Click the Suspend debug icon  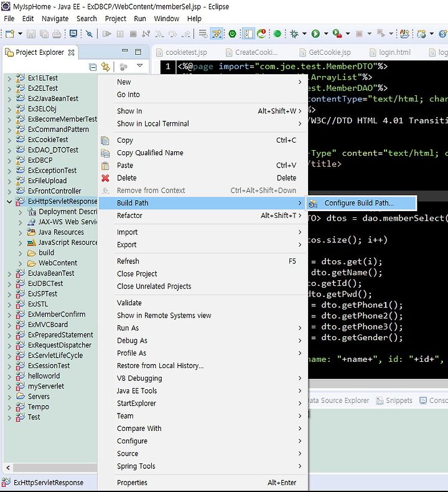pos(120,34)
